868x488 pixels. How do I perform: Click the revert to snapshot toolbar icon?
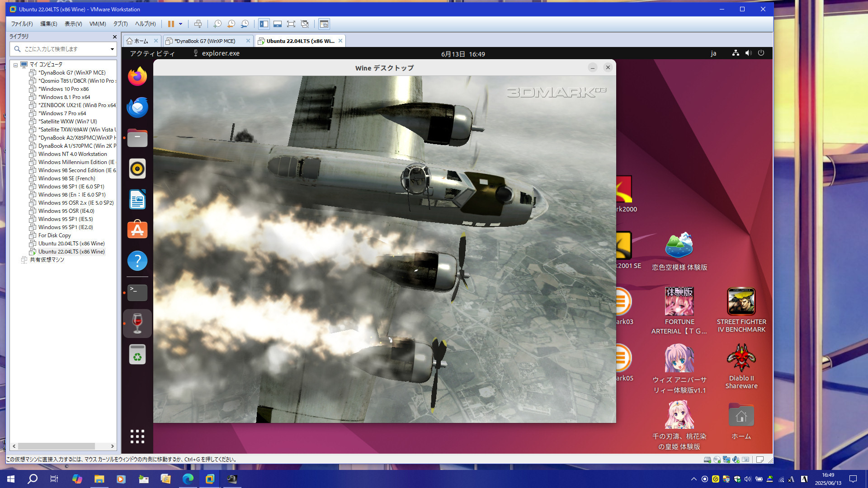[231, 24]
